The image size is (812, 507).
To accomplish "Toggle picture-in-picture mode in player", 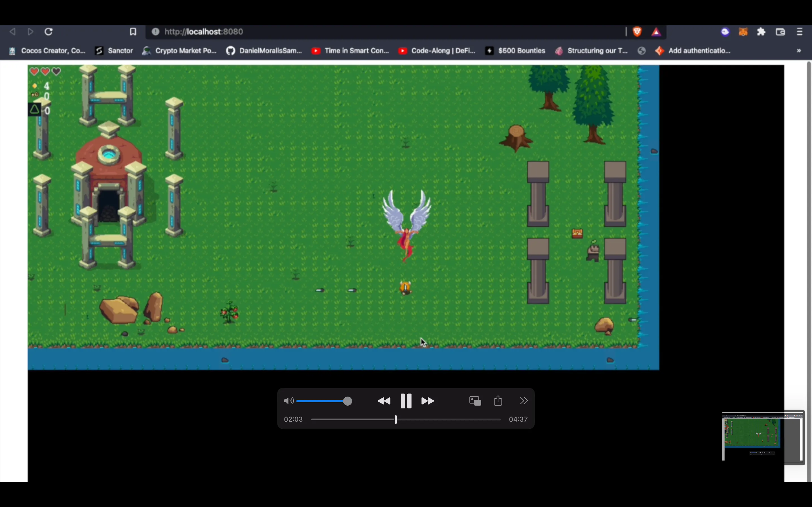I will pyautogui.click(x=475, y=401).
